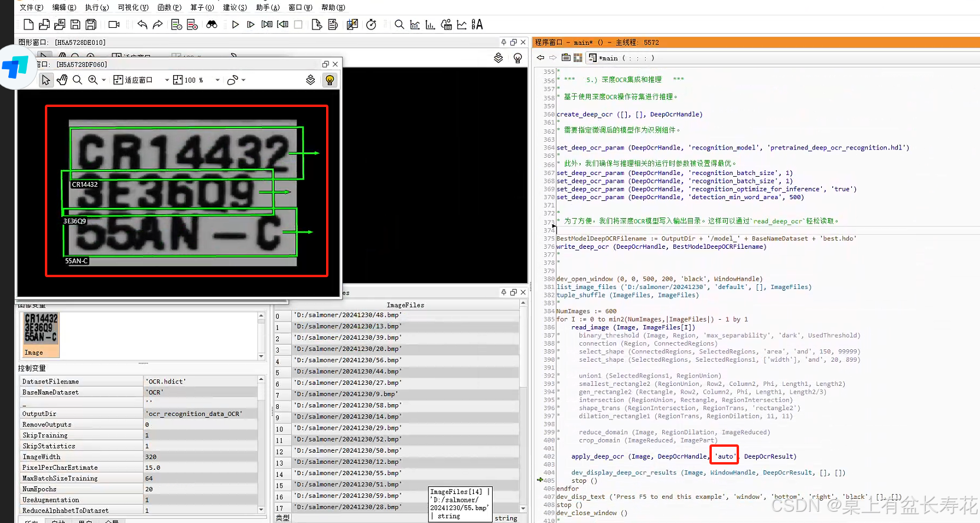Select the magnifier tool in floating graphics window
The height and width of the screenshot is (523, 980).
pyautogui.click(x=77, y=80)
